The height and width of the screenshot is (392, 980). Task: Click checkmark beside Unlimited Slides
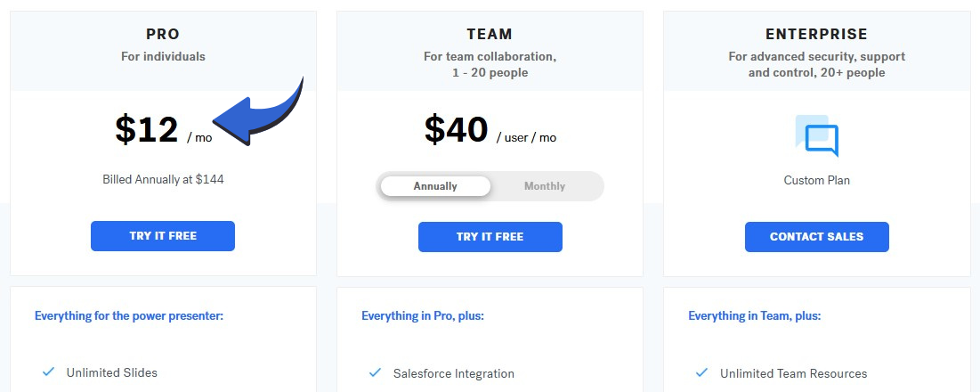coord(49,372)
